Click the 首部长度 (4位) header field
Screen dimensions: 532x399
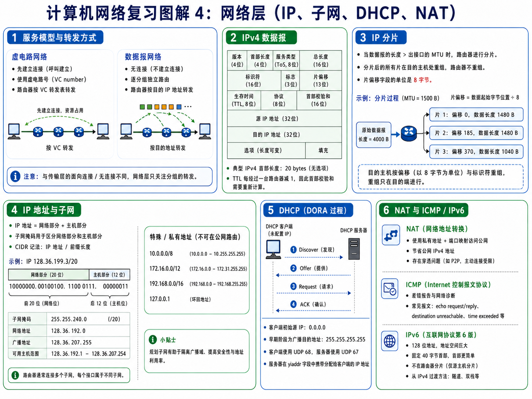260,61
